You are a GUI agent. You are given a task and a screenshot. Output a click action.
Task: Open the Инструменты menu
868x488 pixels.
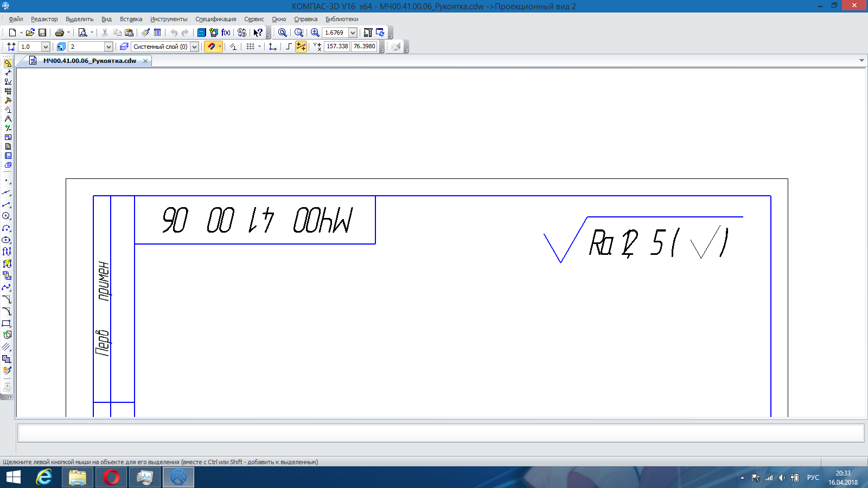pyautogui.click(x=169, y=19)
